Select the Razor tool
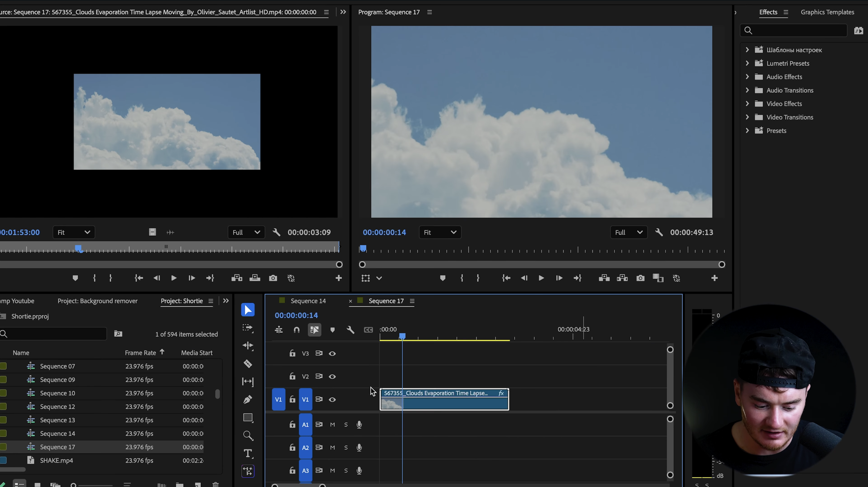This screenshot has width=868, height=487. pos(248,364)
